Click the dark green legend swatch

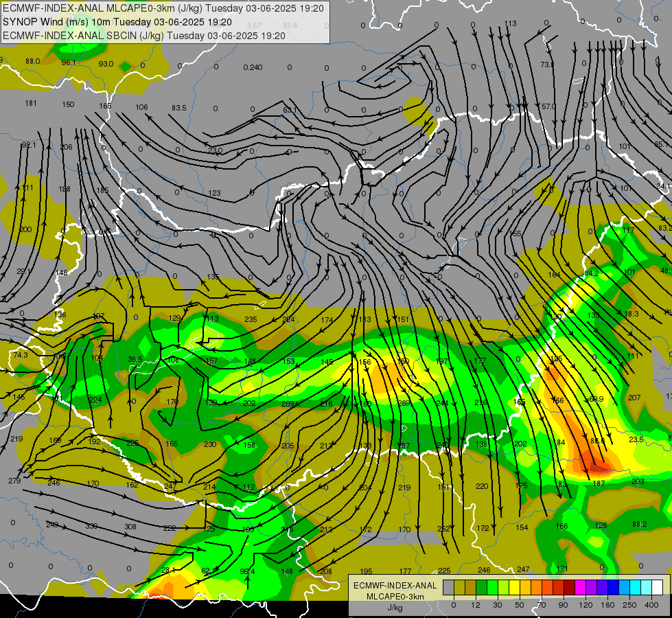(x=482, y=587)
